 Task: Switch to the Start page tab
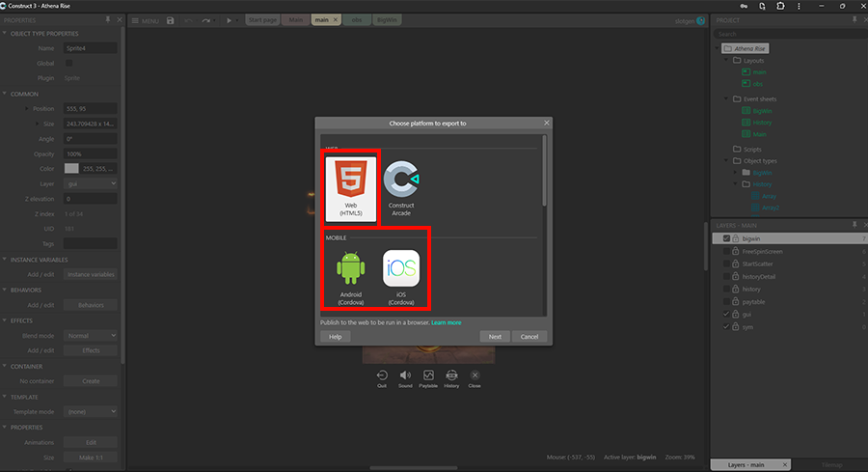point(263,20)
